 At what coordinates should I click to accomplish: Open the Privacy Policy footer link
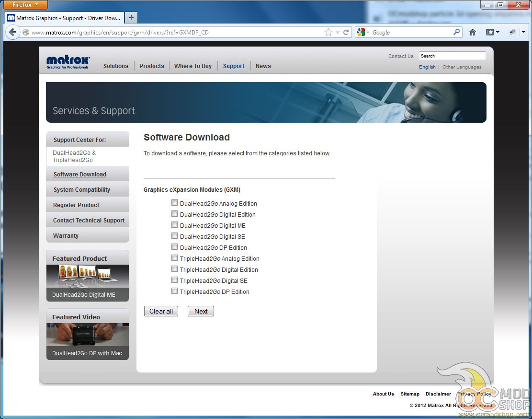(475, 394)
